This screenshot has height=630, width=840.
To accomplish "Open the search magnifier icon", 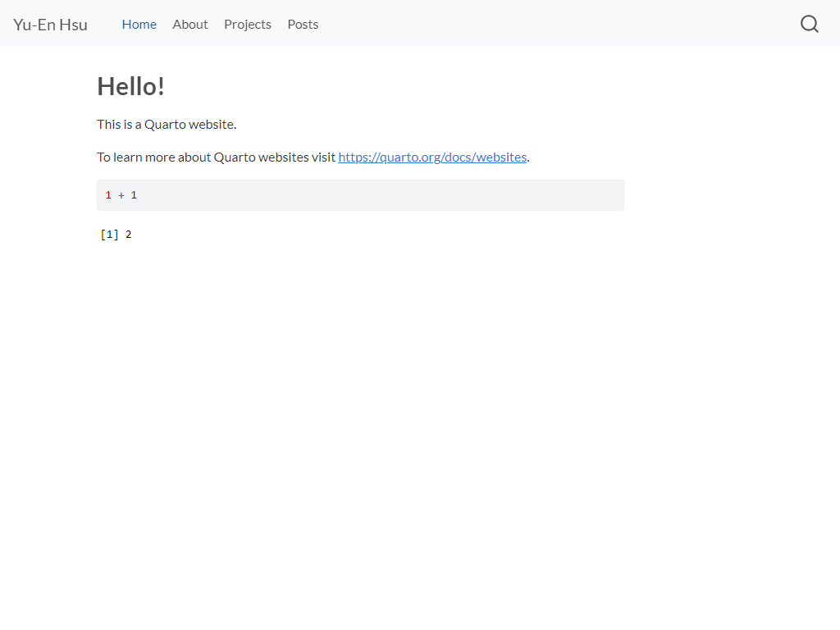I will [809, 24].
